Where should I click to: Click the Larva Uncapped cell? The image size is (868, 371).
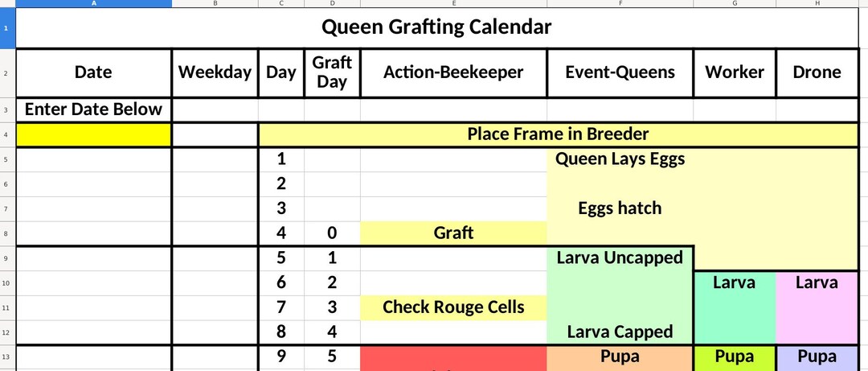coord(620,258)
